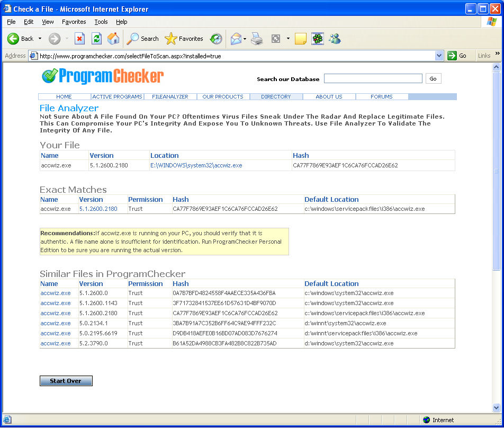Click the Windows flag logo
Image resolution: width=504 pixels, height=428 pixels.
[x=491, y=22]
